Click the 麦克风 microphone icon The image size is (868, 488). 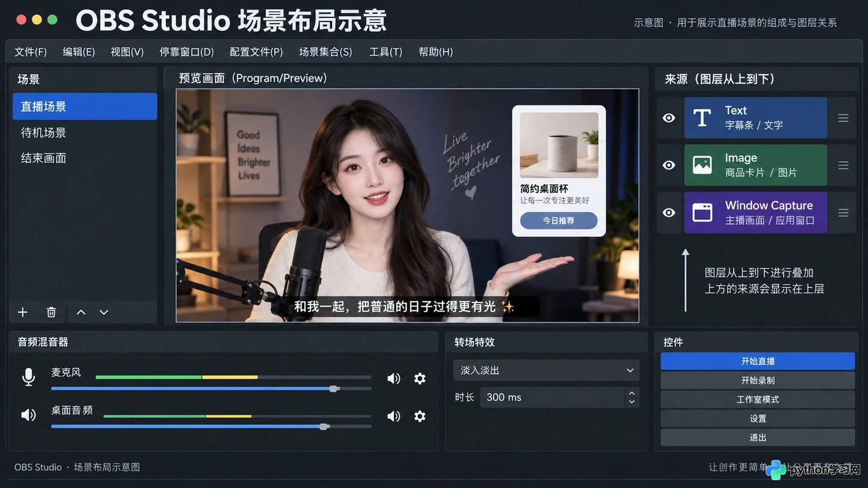tap(28, 377)
